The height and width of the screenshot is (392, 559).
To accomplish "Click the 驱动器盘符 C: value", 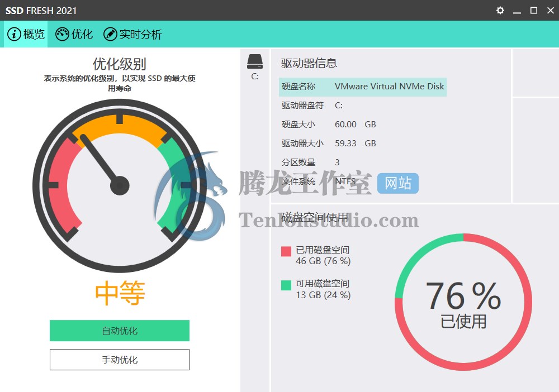I will pyautogui.click(x=339, y=106).
